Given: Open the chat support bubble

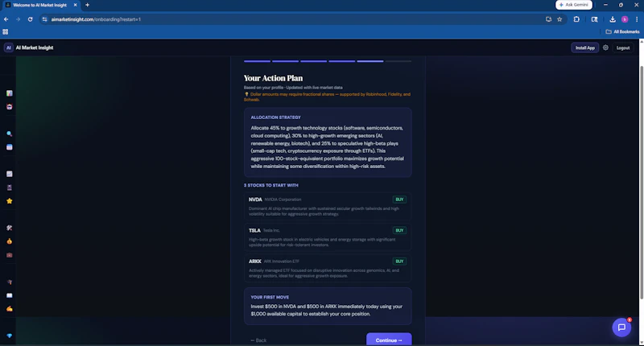Looking at the screenshot, I should point(621,327).
